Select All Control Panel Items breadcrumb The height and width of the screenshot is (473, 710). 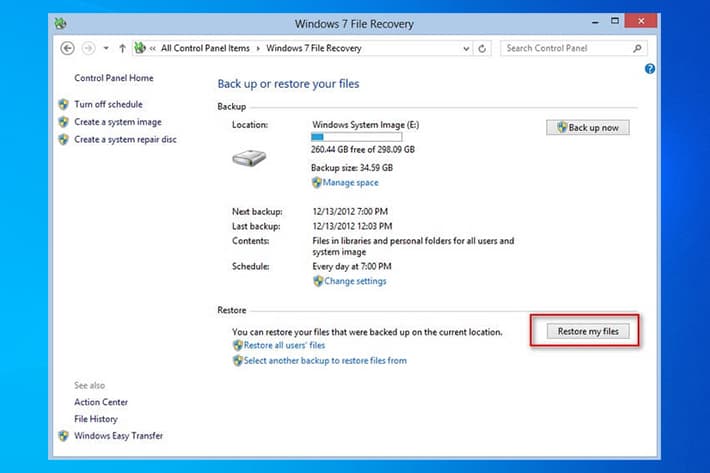pos(205,48)
